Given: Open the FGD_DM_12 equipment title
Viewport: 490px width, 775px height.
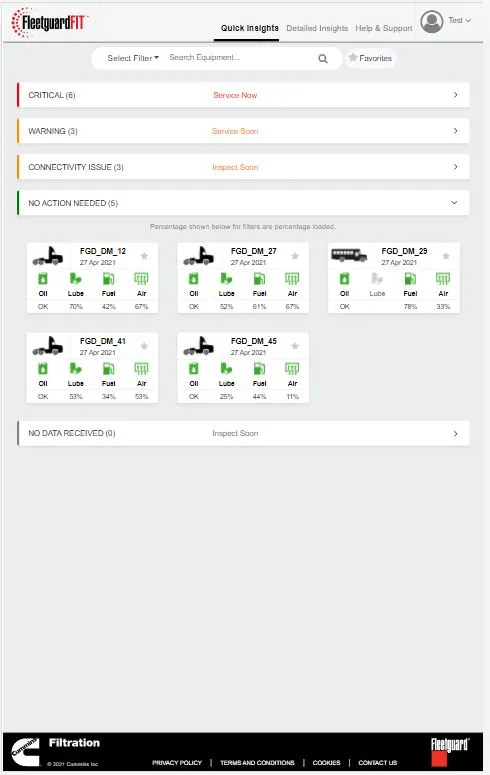Looking at the screenshot, I should click(x=103, y=251).
